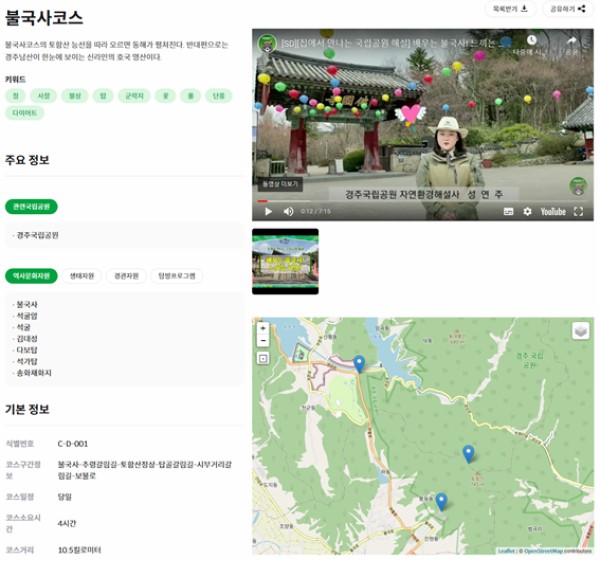This screenshot has width=600, height=561.
Task: Click the Watch later clock icon
Action: (532, 40)
